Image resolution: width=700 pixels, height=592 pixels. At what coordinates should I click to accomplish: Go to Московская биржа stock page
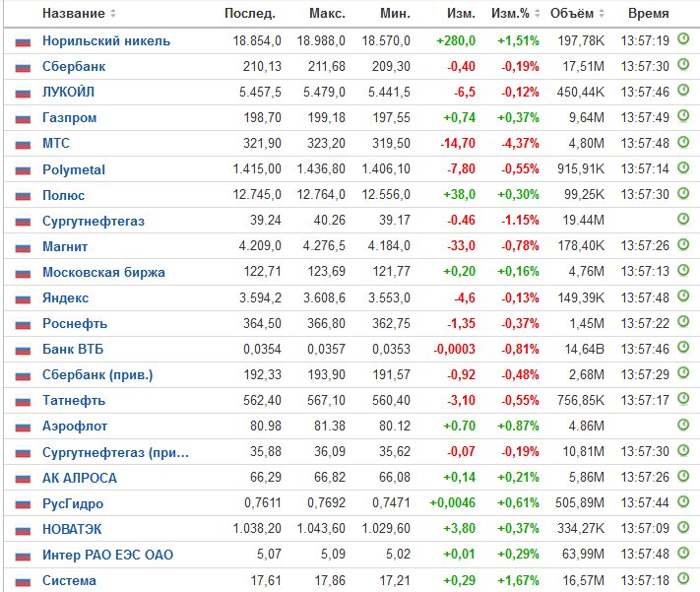(x=103, y=272)
